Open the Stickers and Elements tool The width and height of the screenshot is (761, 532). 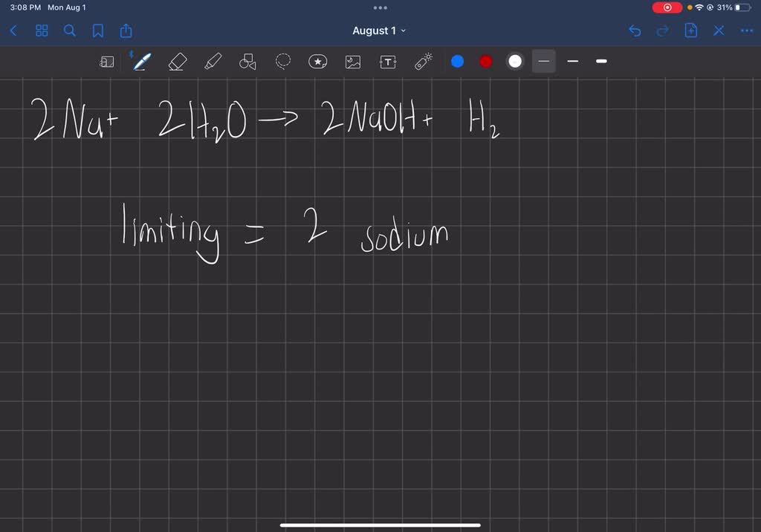pyautogui.click(x=317, y=62)
